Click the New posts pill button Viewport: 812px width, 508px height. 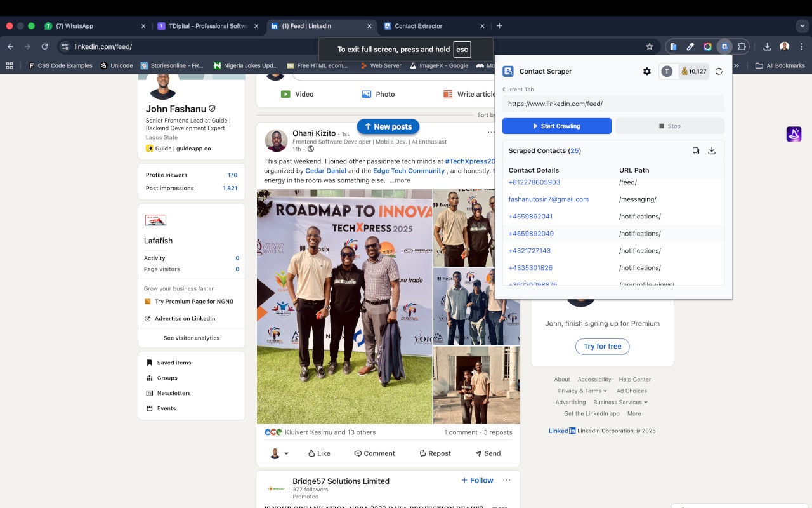pyautogui.click(x=388, y=126)
